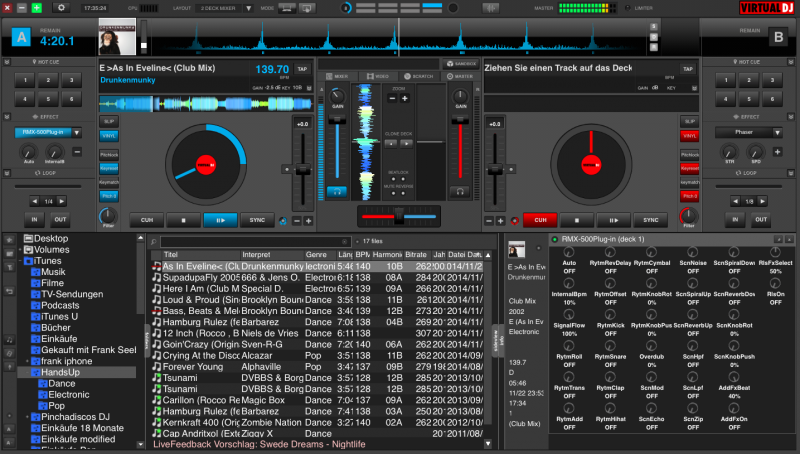Click the crossfader handle
Screen dimensions: 800x454
(x=399, y=217)
